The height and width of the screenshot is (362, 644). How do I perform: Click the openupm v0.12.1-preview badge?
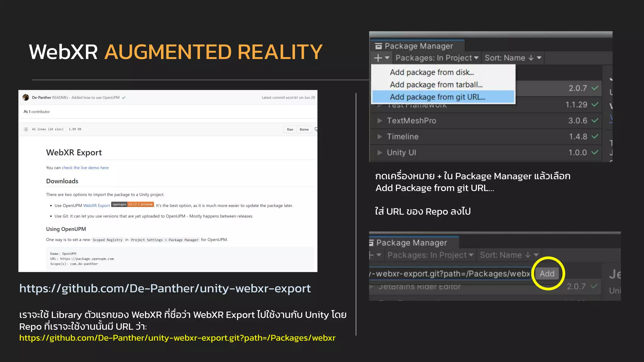[132, 205]
